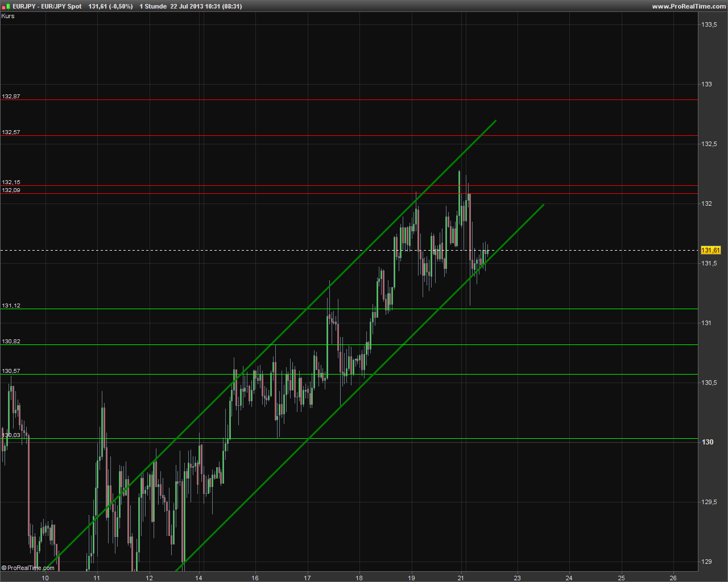This screenshot has height=582, width=728.
Task: Click the 129 price axis value
Action: pos(706,562)
